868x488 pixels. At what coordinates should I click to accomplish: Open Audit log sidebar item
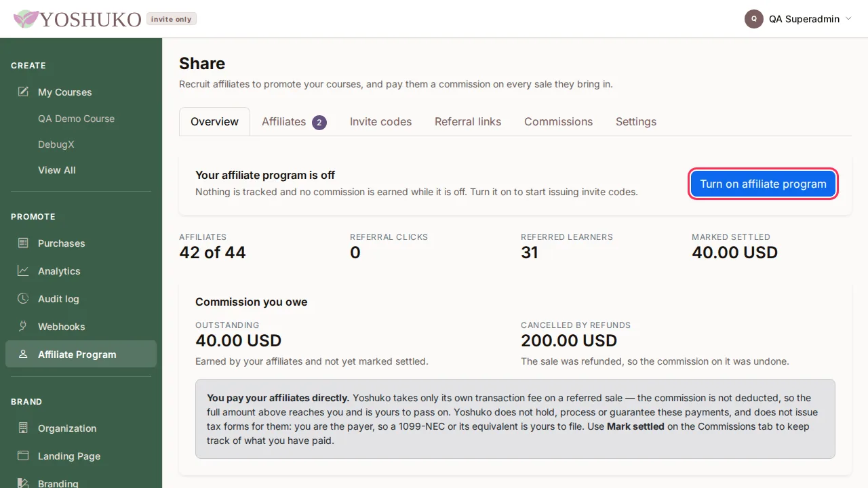pos(81,298)
